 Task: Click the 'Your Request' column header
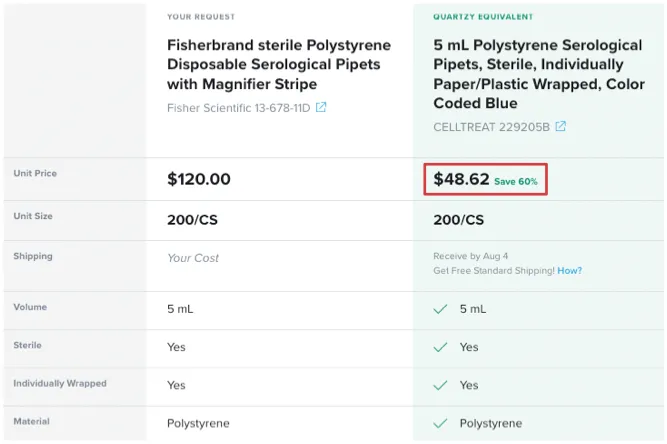coord(201,17)
